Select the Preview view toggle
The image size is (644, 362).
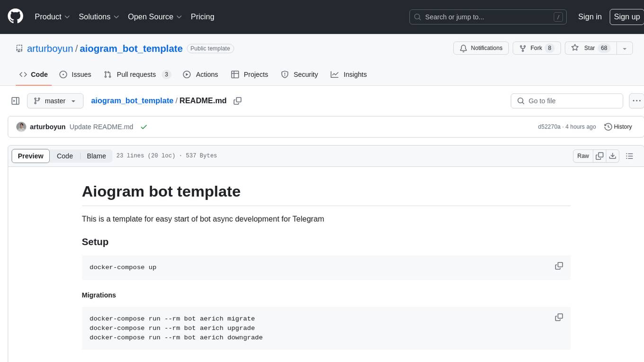[31, 156]
